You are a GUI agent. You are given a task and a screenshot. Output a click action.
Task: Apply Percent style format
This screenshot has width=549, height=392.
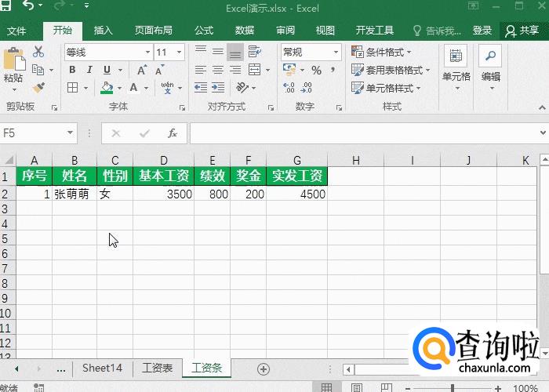coord(317,71)
